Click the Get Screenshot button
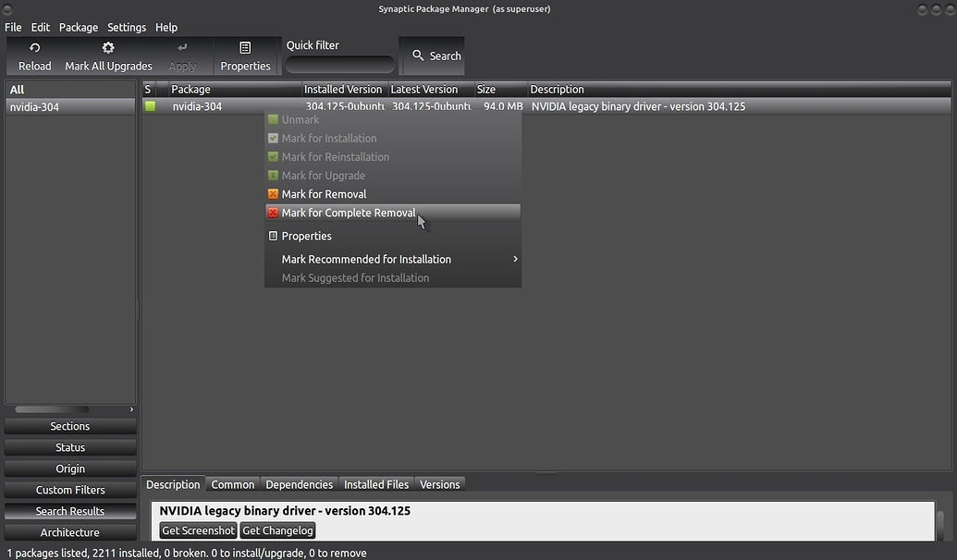 pos(197,530)
